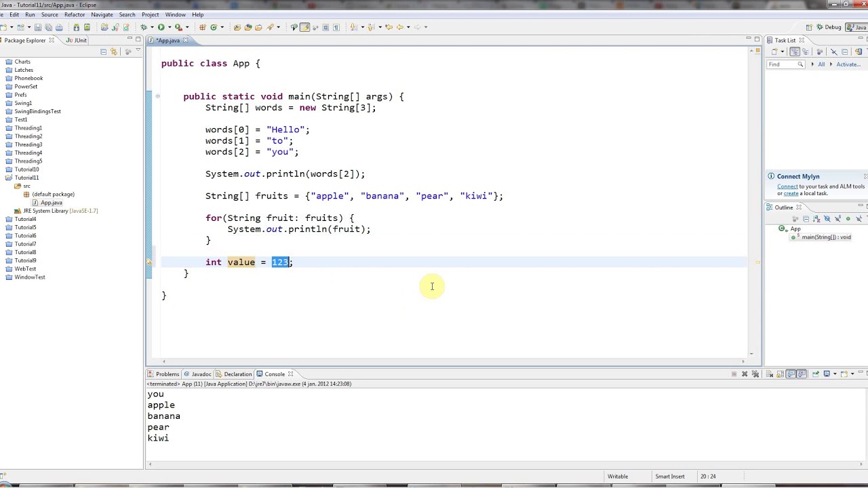
Task: Close the App.java editor tab
Action: (x=185, y=40)
